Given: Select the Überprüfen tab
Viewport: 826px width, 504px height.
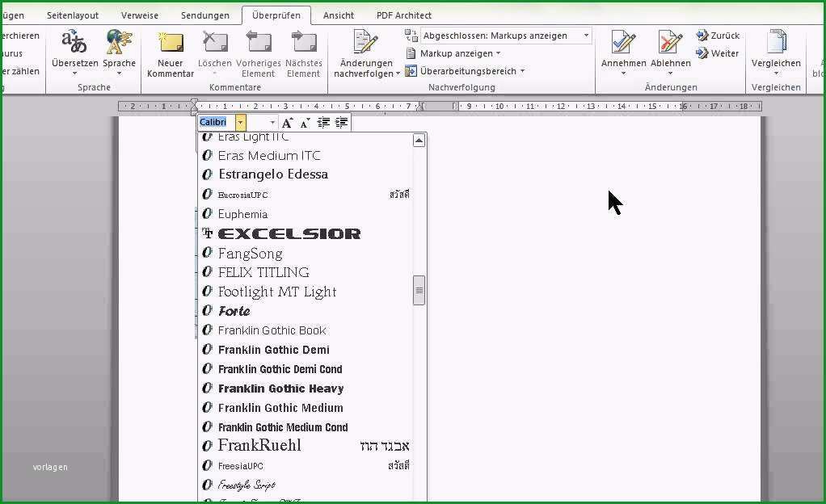Looking at the screenshot, I should coord(276,15).
